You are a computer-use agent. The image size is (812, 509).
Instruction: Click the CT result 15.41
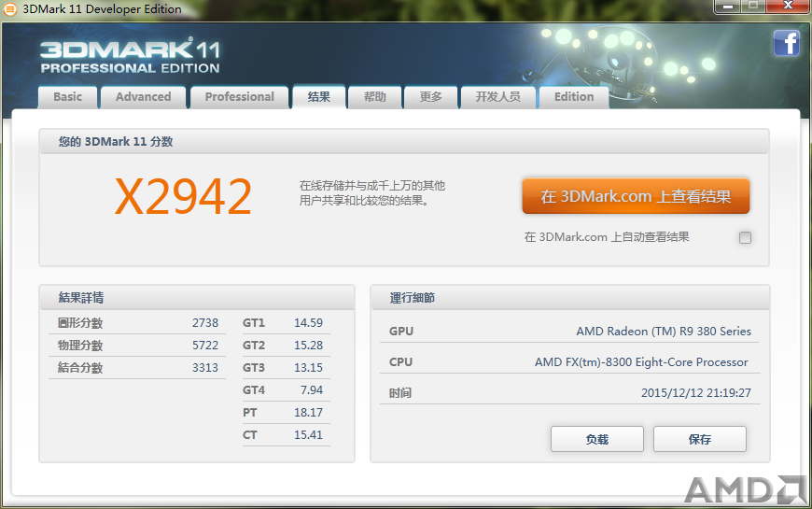click(308, 435)
